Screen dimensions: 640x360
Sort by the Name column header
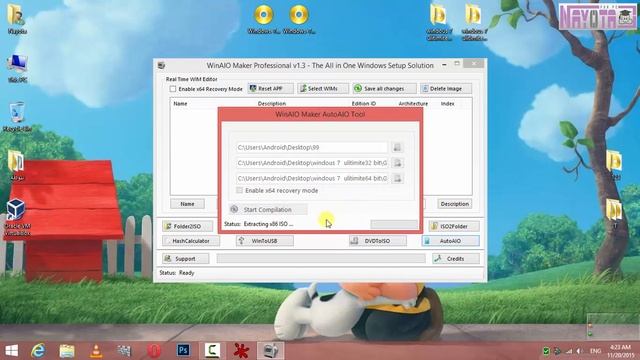coord(180,104)
